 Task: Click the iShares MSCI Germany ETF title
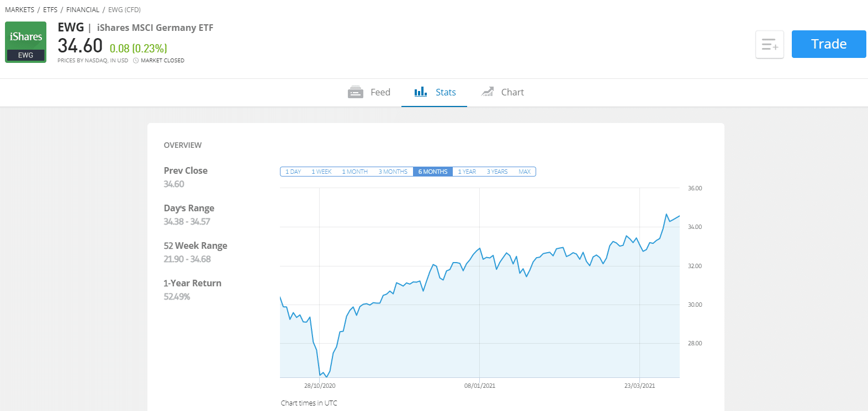(x=155, y=28)
